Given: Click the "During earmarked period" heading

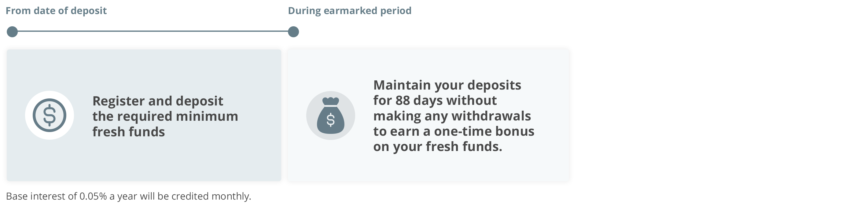Looking at the screenshot, I should click(349, 11).
